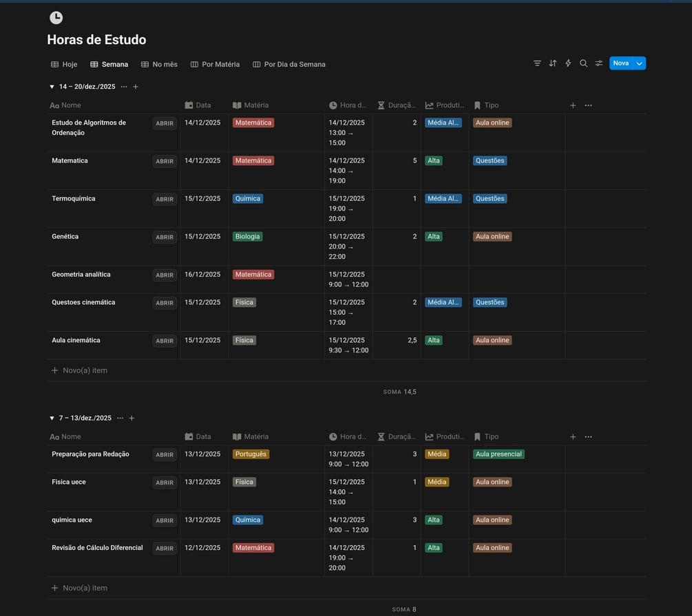Select the Questoes cinemática row name

coord(83,302)
